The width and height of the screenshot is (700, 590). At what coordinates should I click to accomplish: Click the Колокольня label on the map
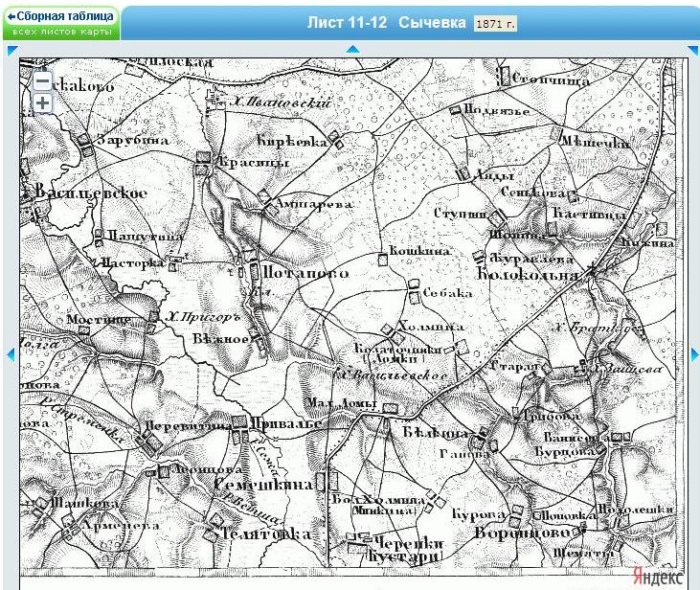pyautogui.click(x=533, y=276)
